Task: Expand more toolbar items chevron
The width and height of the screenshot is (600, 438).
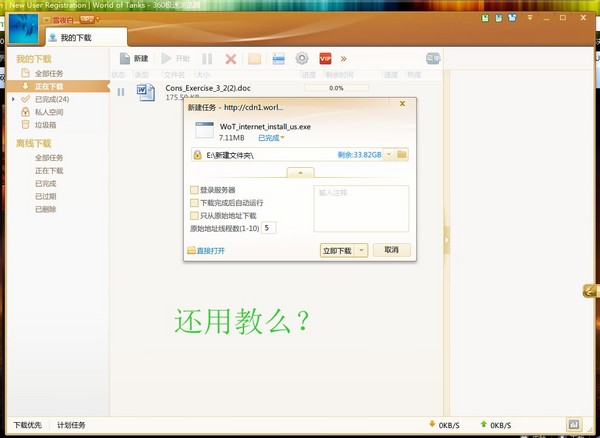Action: pyautogui.click(x=344, y=59)
